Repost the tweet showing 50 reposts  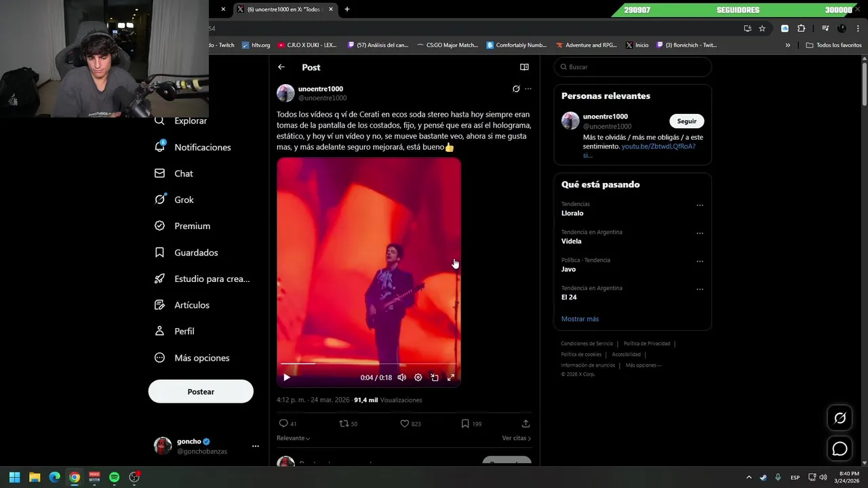click(x=349, y=424)
